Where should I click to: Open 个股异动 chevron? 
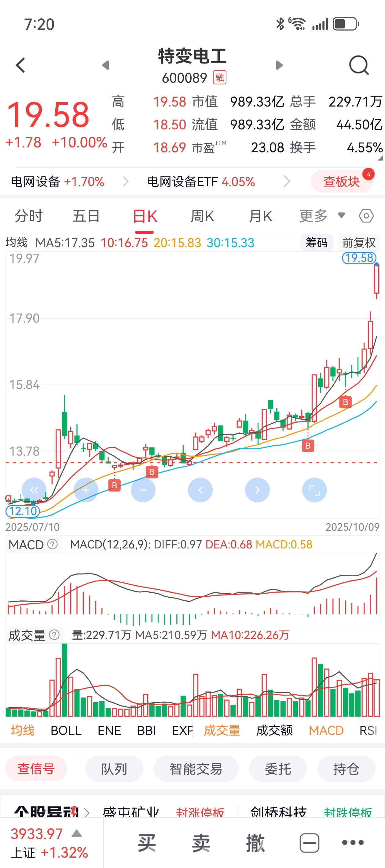click(87, 812)
